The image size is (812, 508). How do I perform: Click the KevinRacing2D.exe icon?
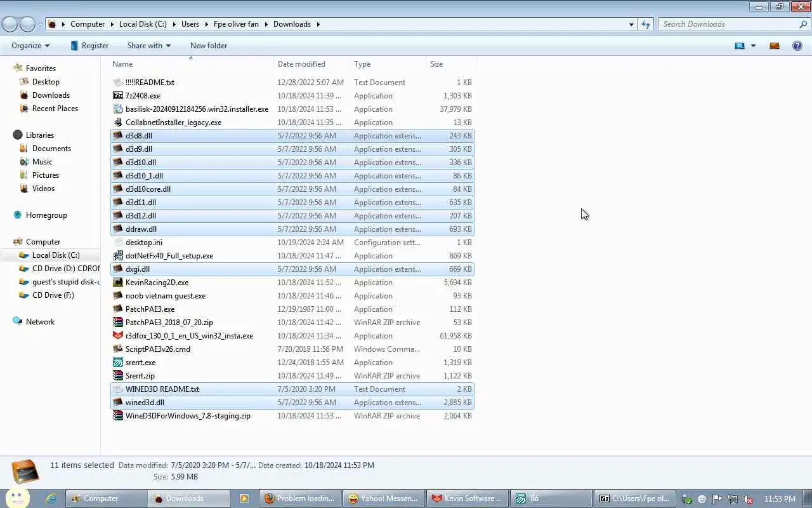pos(118,283)
